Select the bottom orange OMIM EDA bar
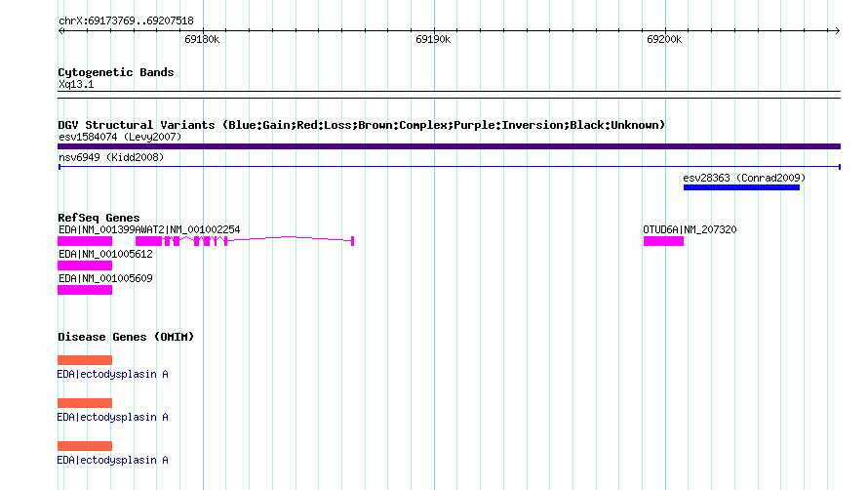The image size is (868, 490). click(x=85, y=446)
